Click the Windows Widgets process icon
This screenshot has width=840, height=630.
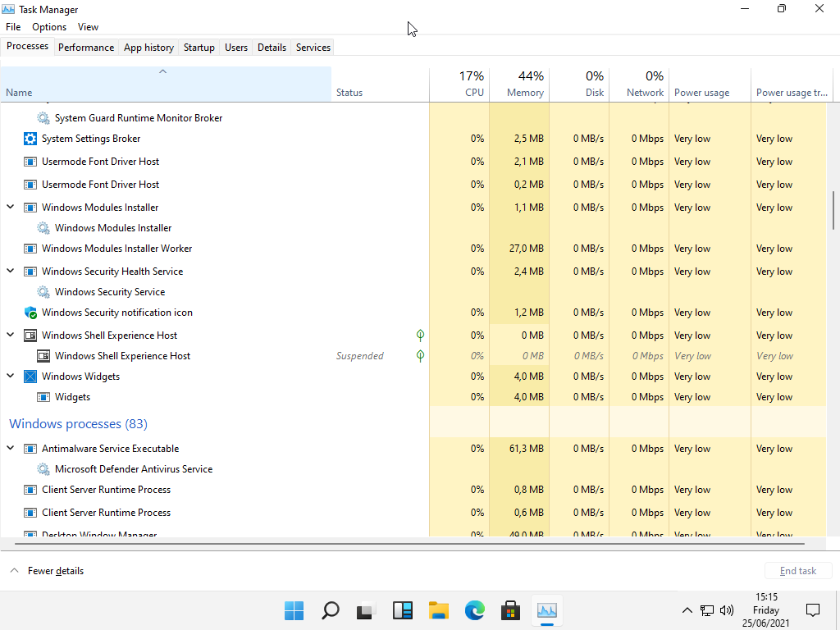click(31, 377)
